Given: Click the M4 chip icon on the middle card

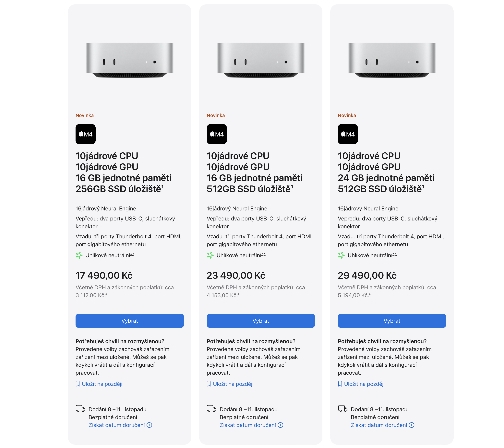Looking at the screenshot, I should click(217, 134).
